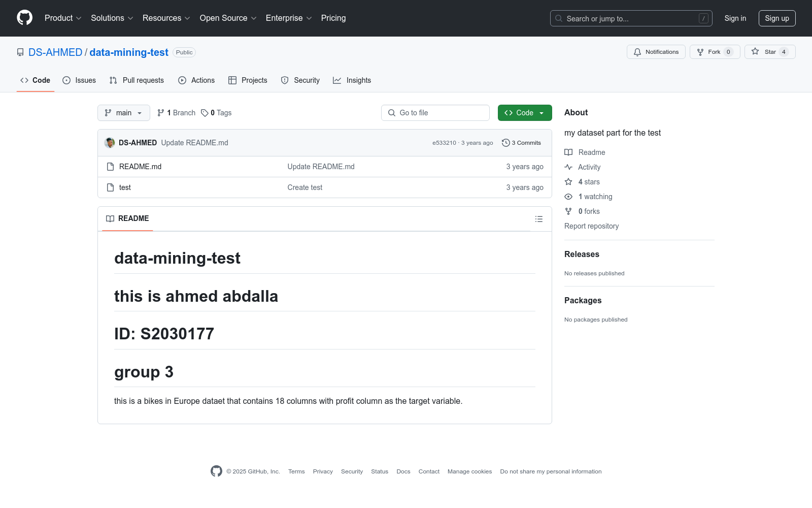Expand the Open Source menu
Image resolution: width=812 pixels, height=508 pixels.
[228, 18]
